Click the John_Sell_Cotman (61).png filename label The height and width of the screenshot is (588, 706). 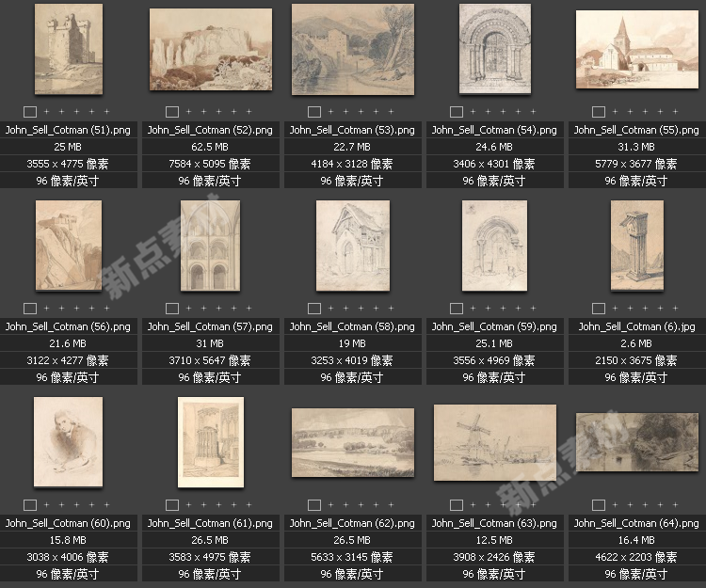coord(210,523)
